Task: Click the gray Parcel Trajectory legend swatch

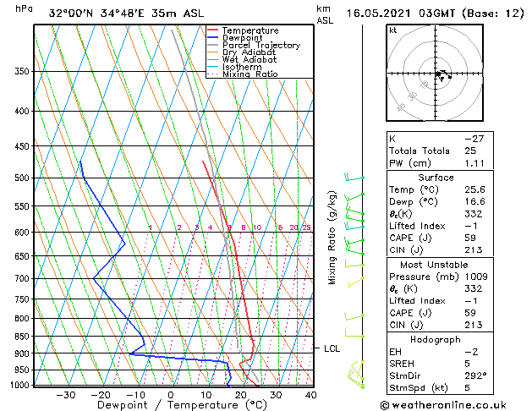Action: 213,45
